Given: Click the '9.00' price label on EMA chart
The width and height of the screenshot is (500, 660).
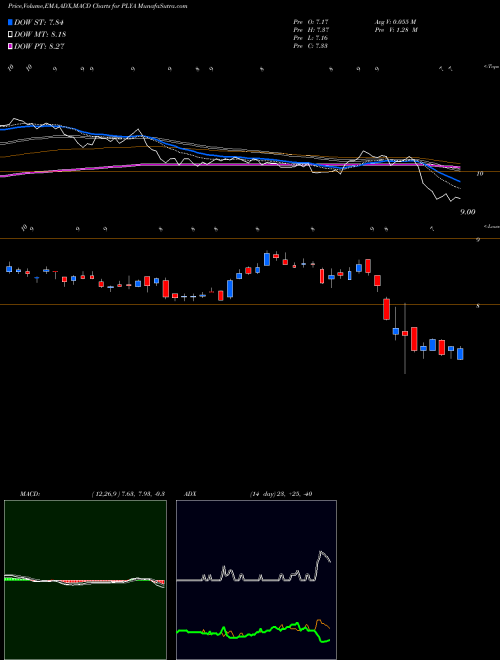Looking at the screenshot, I should (468, 212).
